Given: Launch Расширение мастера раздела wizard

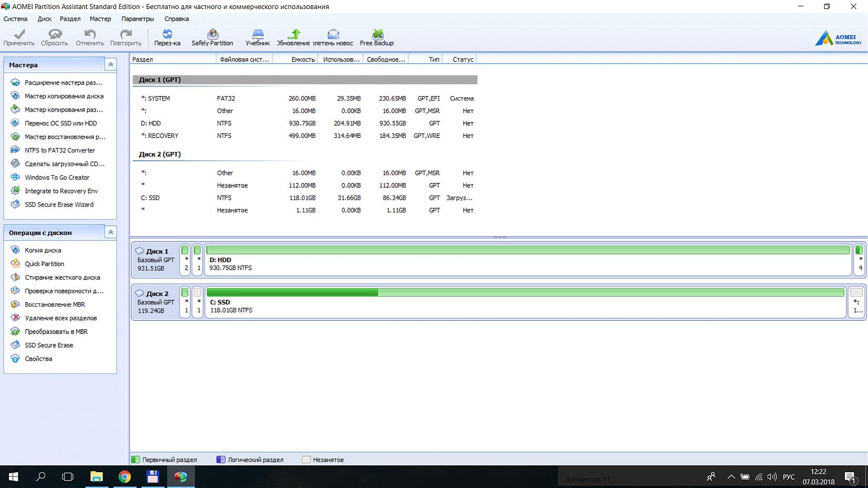Looking at the screenshot, I should (63, 83).
